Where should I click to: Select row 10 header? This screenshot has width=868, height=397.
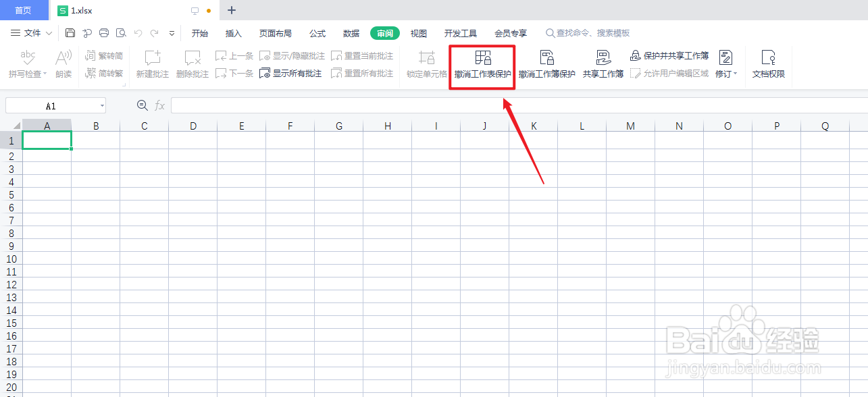[11, 259]
